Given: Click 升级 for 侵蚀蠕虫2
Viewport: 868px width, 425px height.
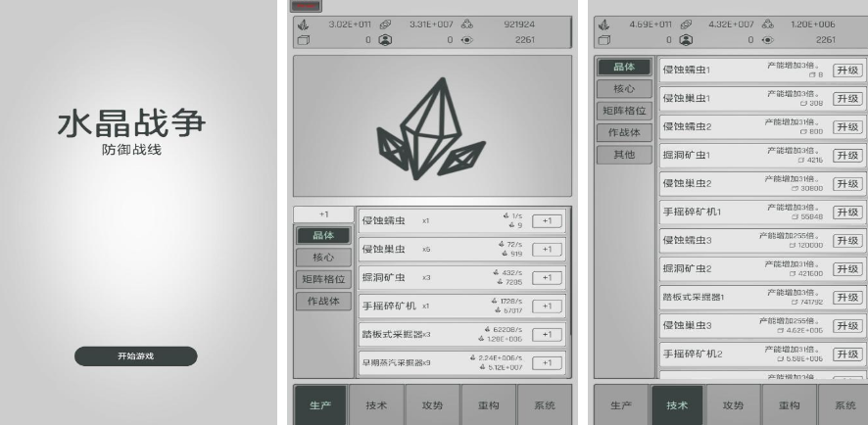Looking at the screenshot, I should coord(847,127).
